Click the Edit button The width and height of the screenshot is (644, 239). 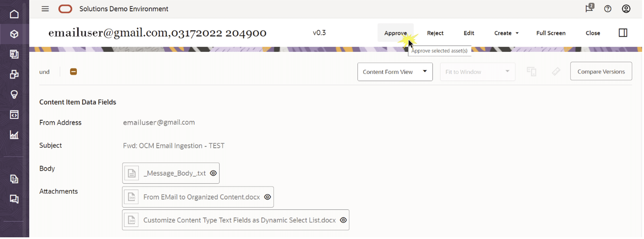coord(469,33)
